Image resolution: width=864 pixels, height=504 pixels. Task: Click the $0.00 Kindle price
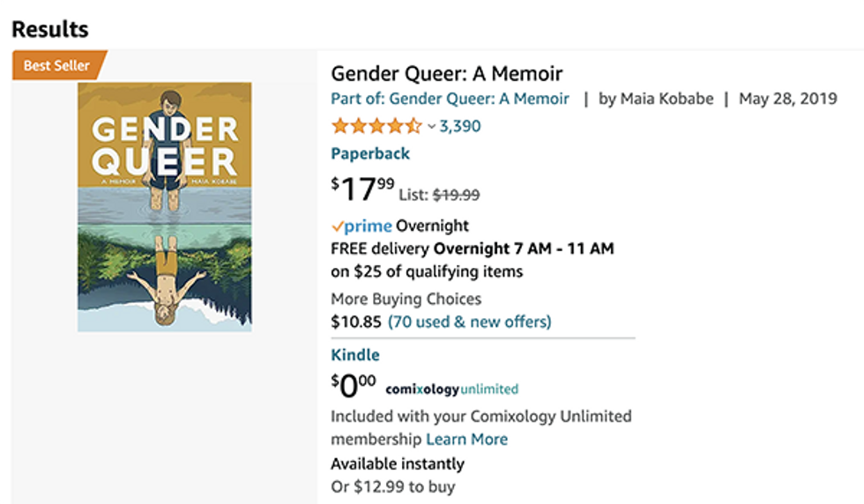[354, 385]
